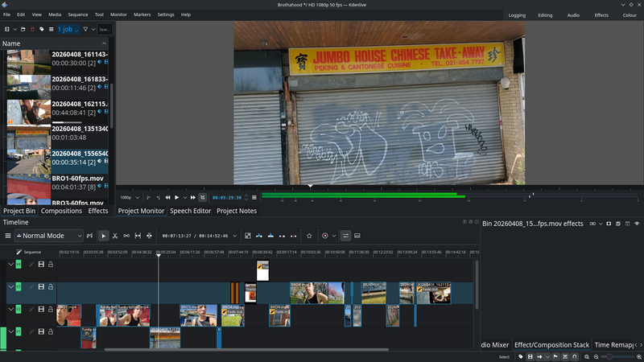Click the filter funnel icon in the Project Bin
The width and height of the screenshot is (644, 362).
pyautogui.click(x=85, y=30)
